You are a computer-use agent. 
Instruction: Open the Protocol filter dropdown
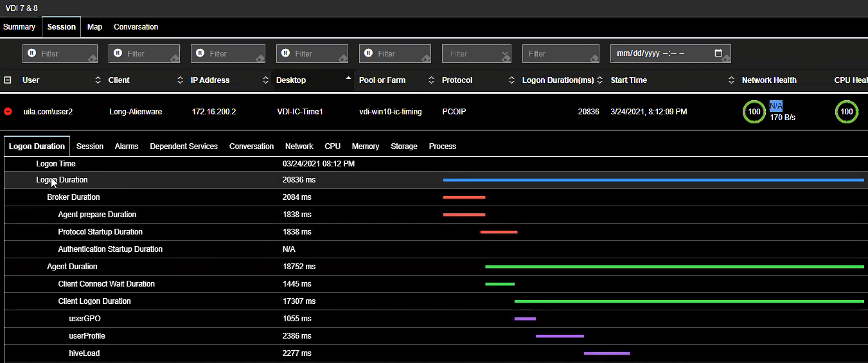click(x=476, y=54)
